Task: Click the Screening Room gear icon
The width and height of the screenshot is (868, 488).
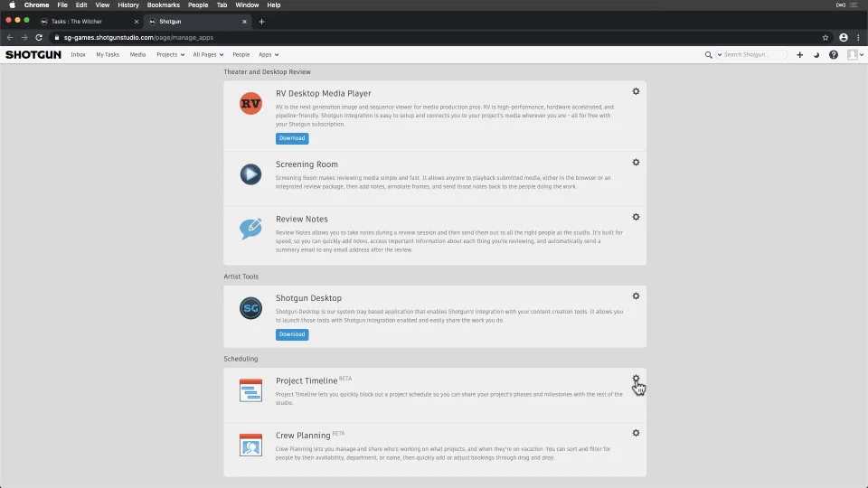Action: pos(636,163)
